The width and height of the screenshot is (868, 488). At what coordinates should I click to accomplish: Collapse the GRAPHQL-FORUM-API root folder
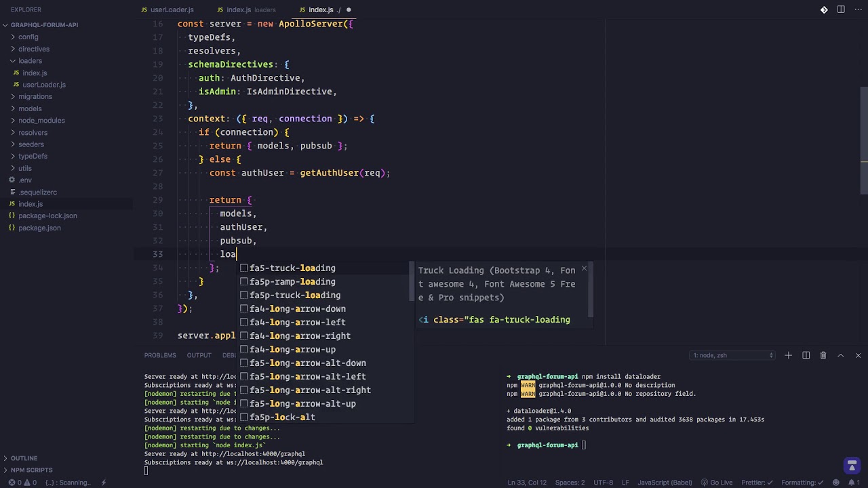point(66,25)
